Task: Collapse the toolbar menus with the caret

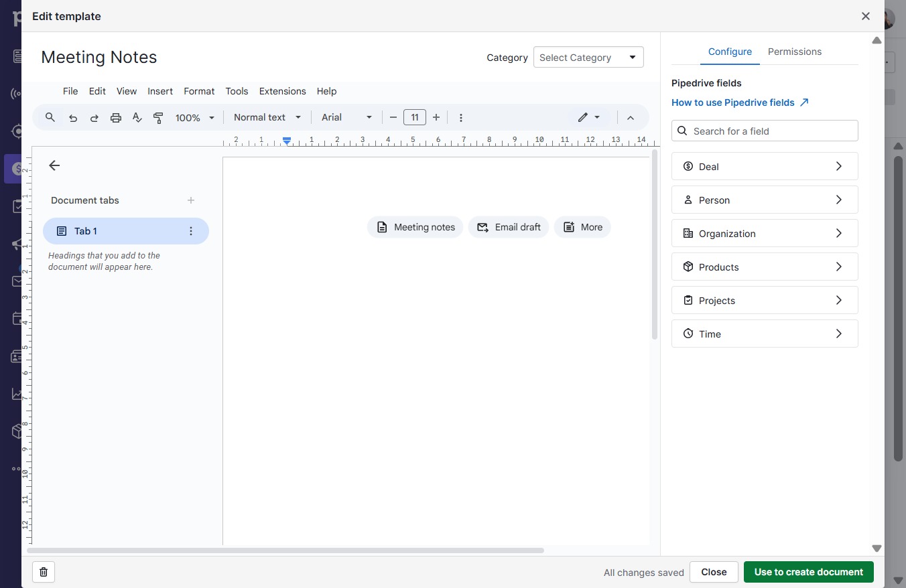Action: tap(631, 118)
